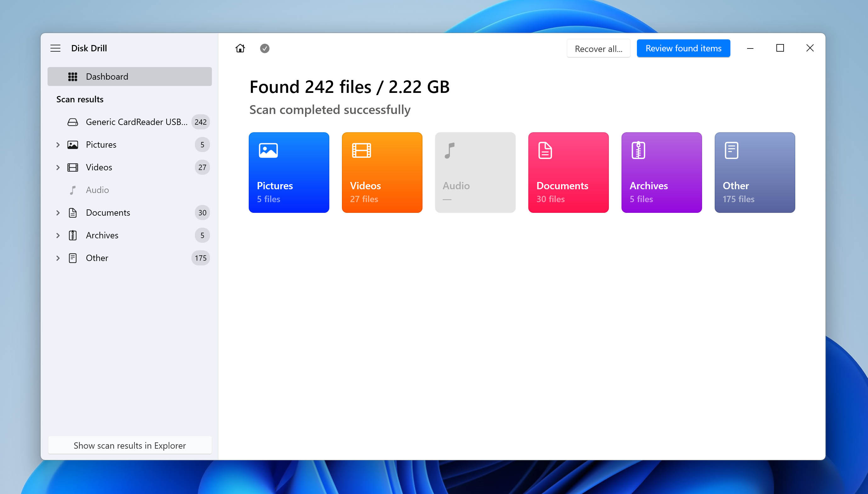Expand the Documents tree chevron

point(58,213)
